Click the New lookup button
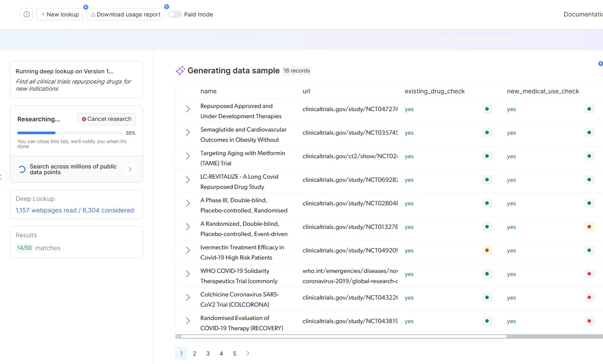The image size is (603, 364). click(x=60, y=14)
